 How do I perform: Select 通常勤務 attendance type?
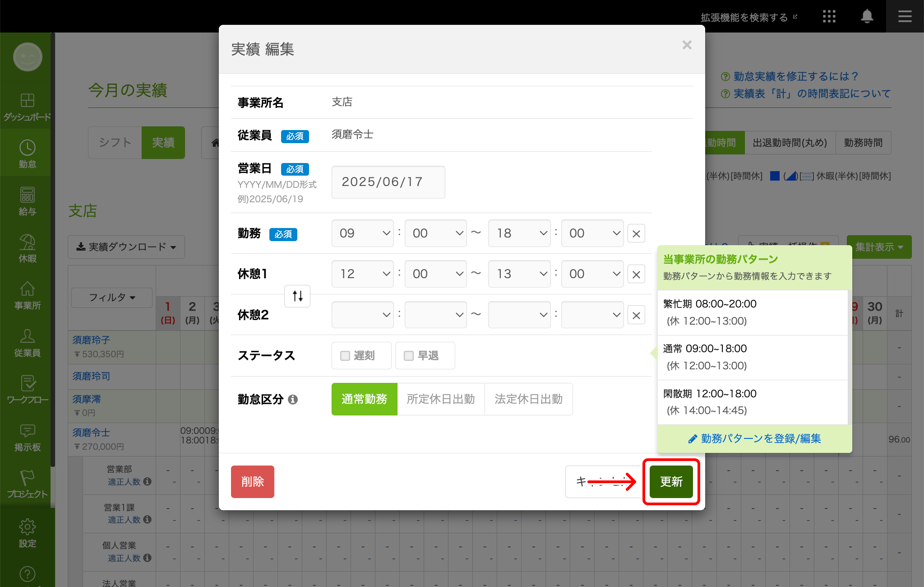click(x=364, y=399)
